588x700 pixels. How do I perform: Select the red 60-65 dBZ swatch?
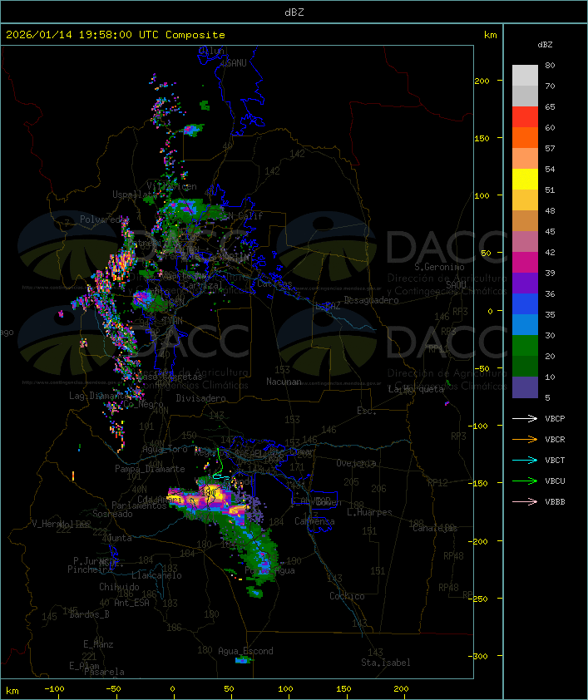525,117
